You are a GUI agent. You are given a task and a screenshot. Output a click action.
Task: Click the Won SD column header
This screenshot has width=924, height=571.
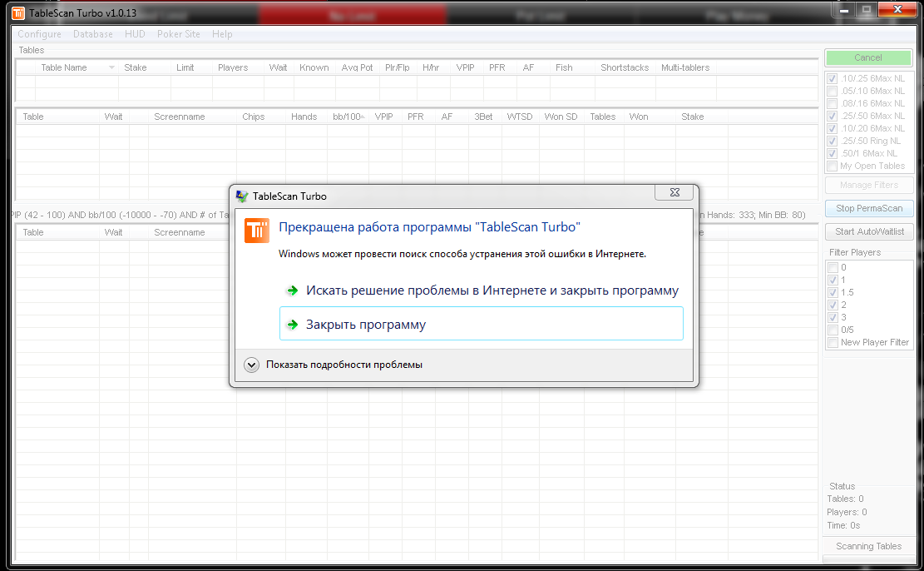tap(561, 117)
